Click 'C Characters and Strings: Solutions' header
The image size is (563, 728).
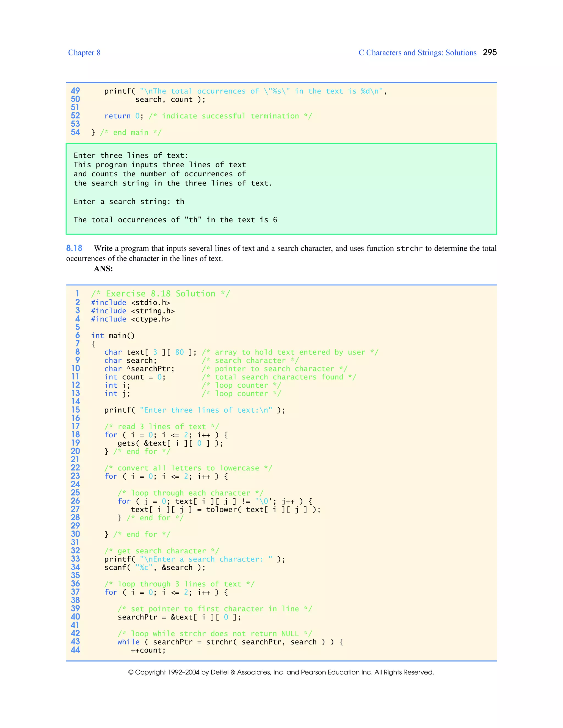point(417,53)
